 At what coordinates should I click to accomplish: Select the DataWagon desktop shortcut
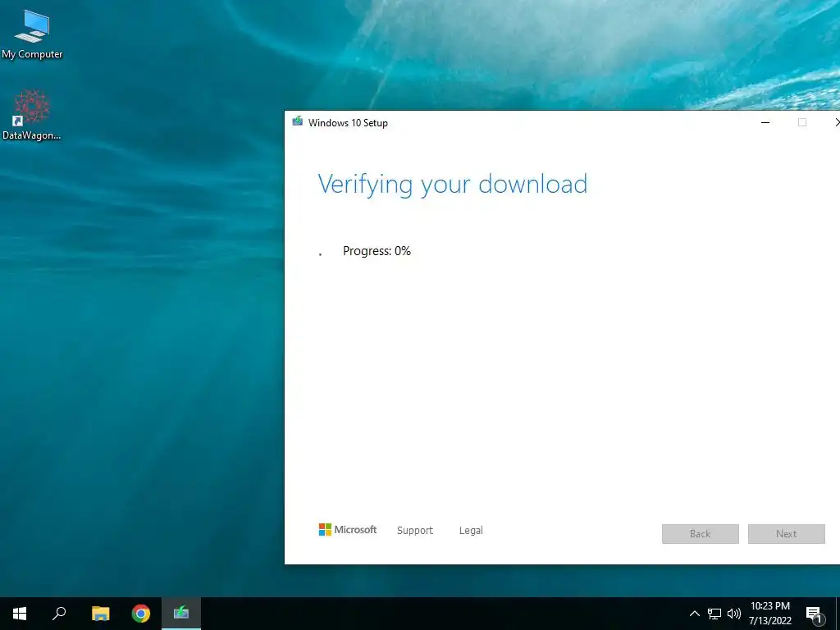(x=32, y=115)
